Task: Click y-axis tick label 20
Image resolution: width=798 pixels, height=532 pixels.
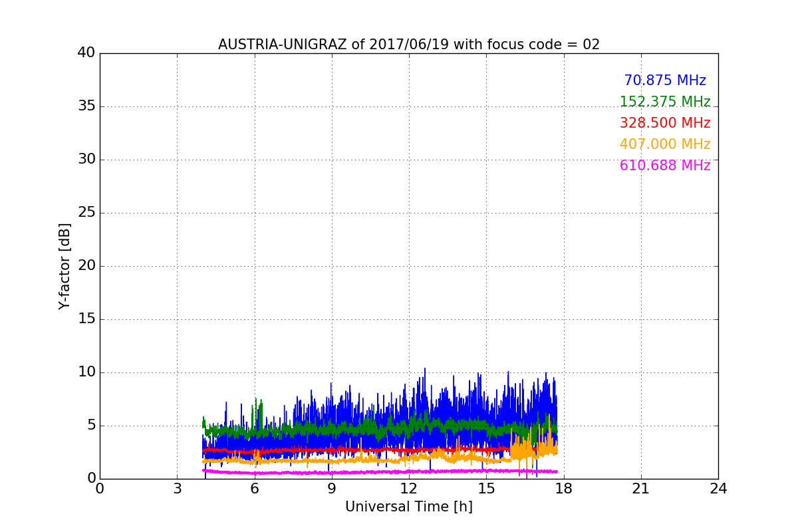Action: [86, 266]
